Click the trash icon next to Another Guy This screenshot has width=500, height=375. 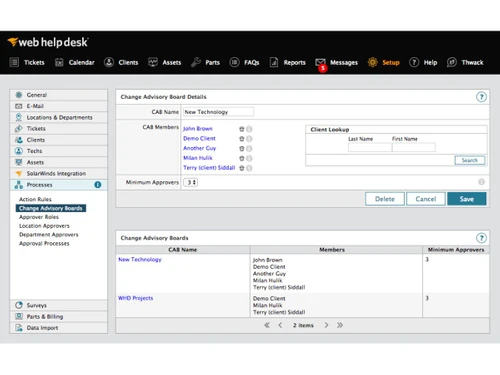pyautogui.click(x=242, y=148)
